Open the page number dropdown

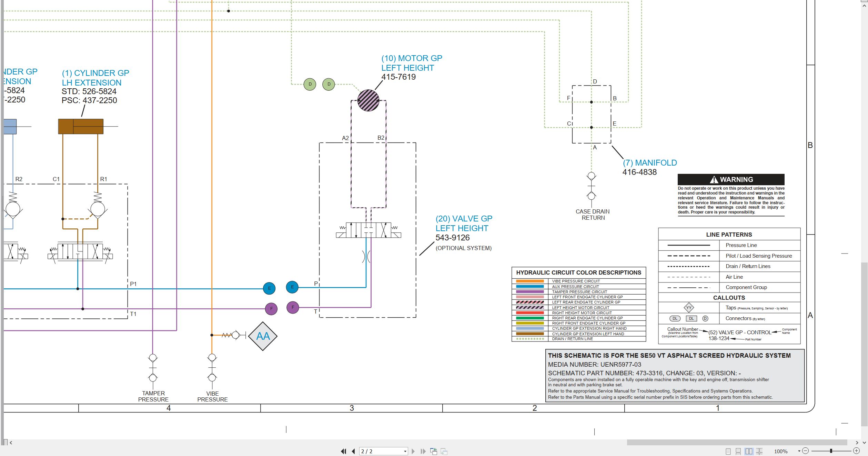[x=405, y=451]
